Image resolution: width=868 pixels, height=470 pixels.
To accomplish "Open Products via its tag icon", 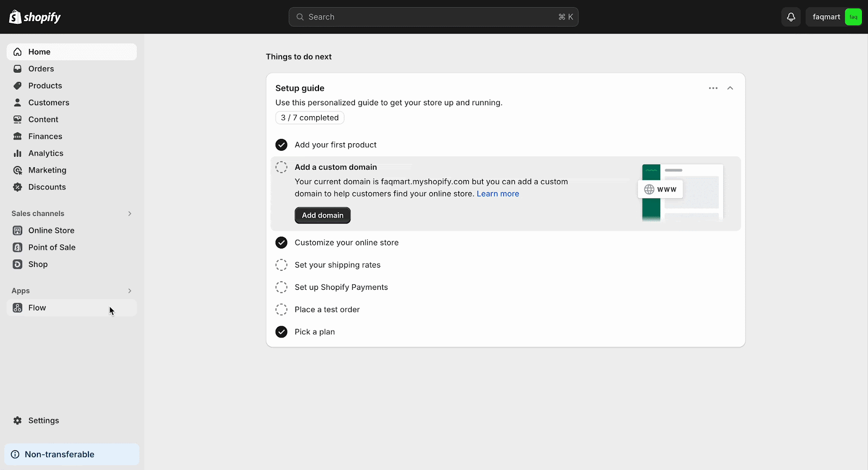I will [17, 86].
